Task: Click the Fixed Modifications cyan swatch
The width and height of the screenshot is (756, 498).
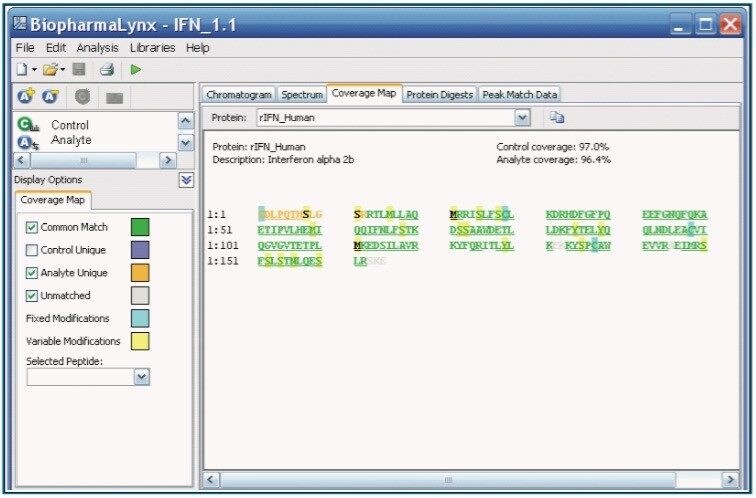Action: [x=140, y=318]
